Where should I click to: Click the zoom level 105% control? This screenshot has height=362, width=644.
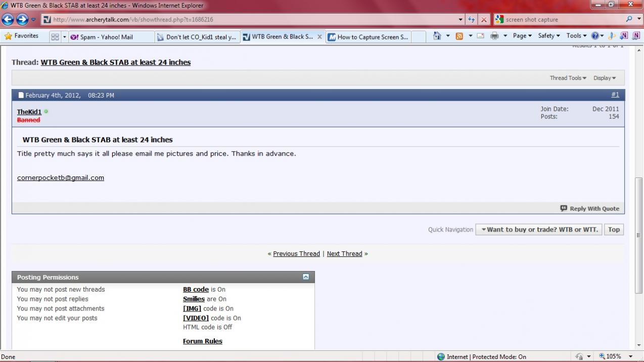[613, 356]
